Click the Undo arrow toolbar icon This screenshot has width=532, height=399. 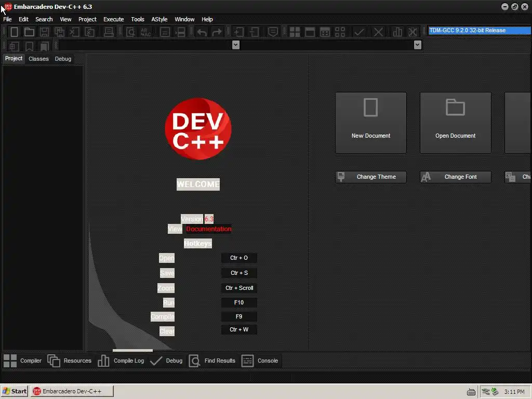(x=202, y=32)
